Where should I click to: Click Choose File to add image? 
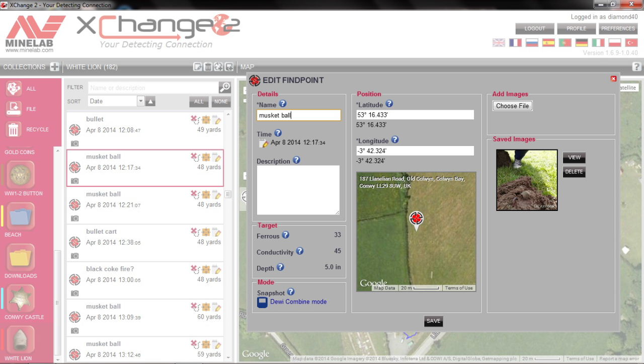click(513, 106)
